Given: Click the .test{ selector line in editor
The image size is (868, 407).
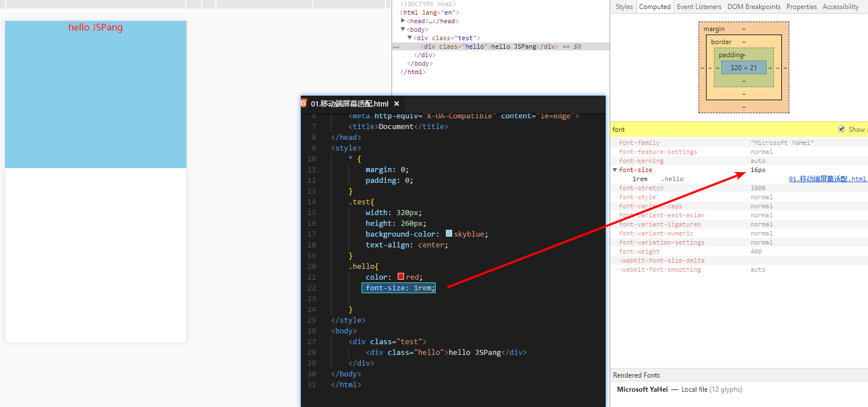Looking at the screenshot, I should point(361,202).
